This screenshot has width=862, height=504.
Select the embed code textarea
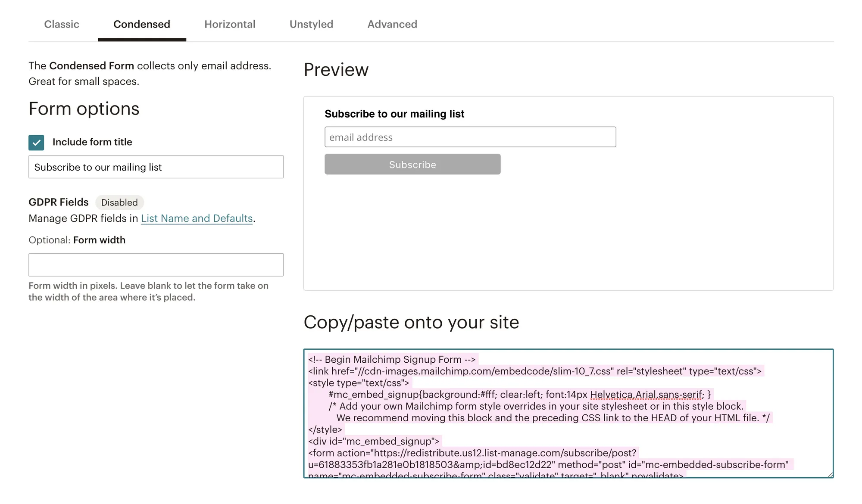click(568, 414)
